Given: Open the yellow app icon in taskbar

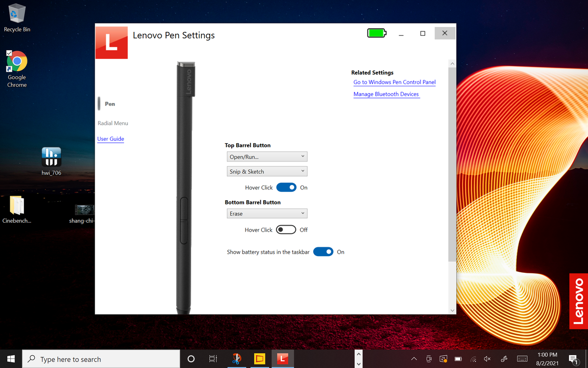Looking at the screenshot, I should tap(259, 359).
